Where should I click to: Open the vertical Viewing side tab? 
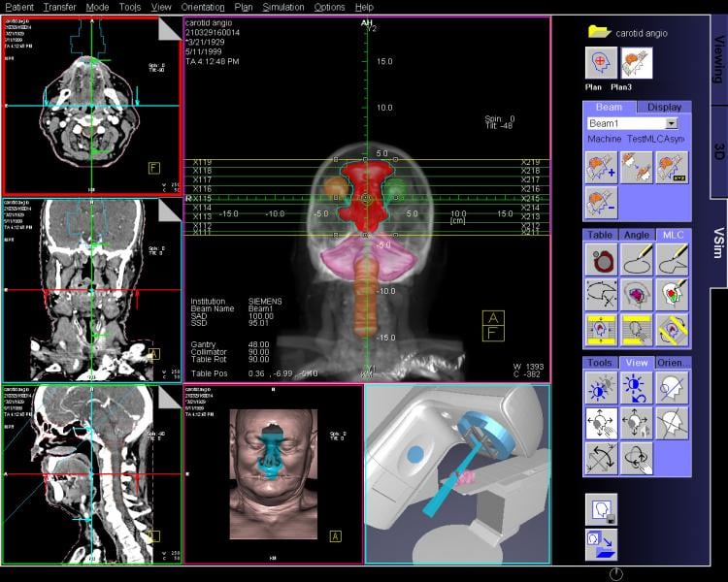pos(718,58)
